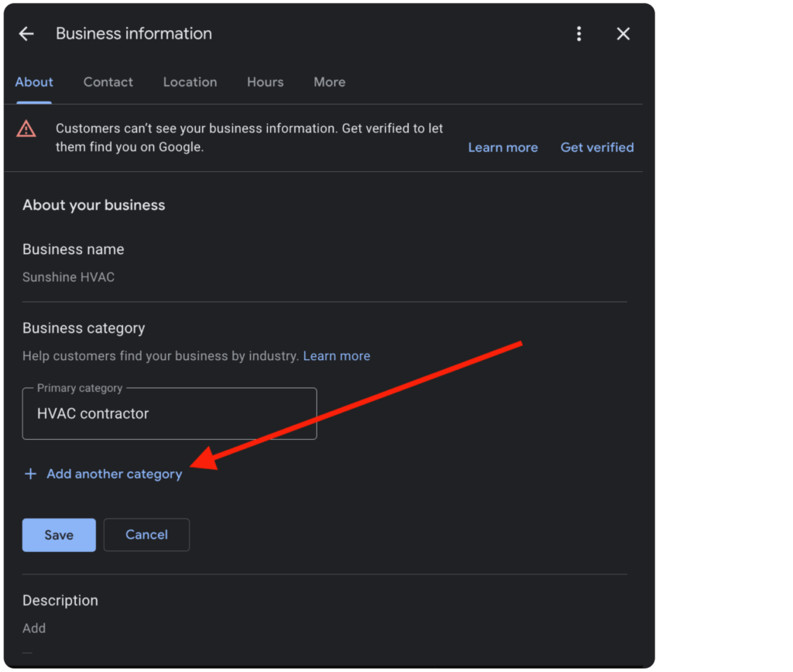Switch to the Contact tab
Screen dimensions: 793x672
(108, 82)
